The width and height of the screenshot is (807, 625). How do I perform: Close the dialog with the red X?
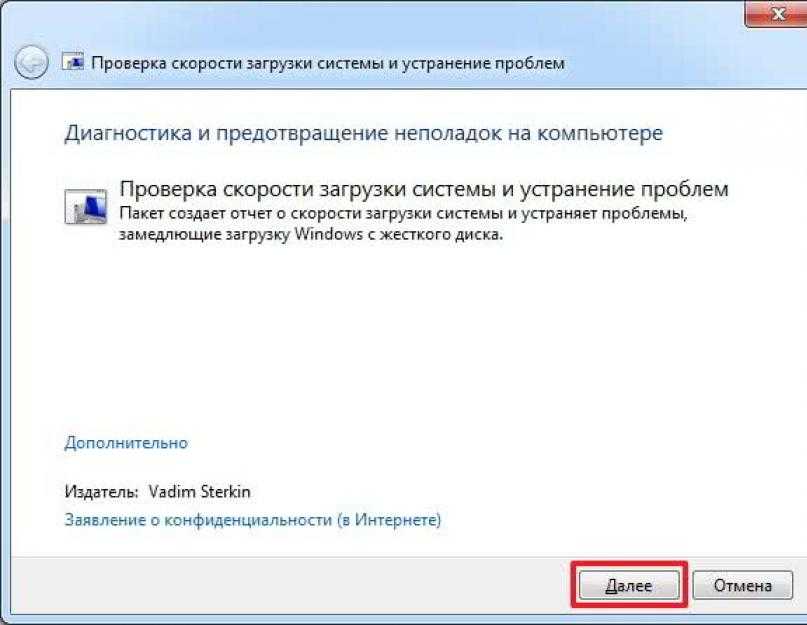(x=778, y=13)
